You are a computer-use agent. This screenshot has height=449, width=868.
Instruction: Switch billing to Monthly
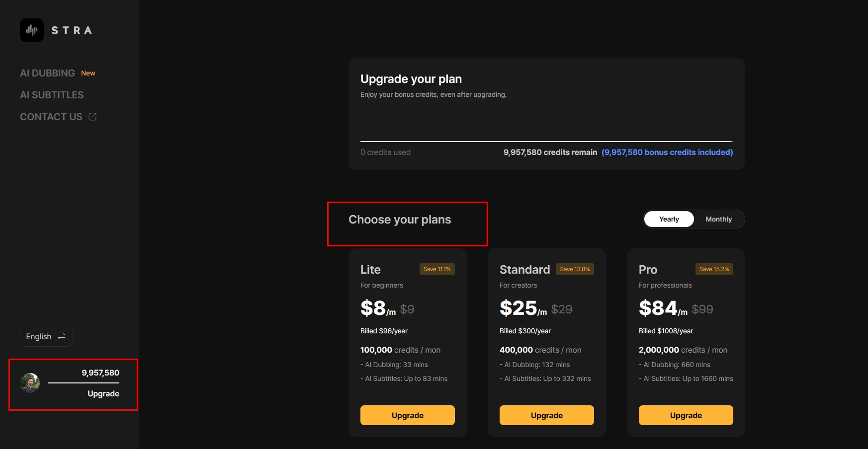[x=718, y=219]
